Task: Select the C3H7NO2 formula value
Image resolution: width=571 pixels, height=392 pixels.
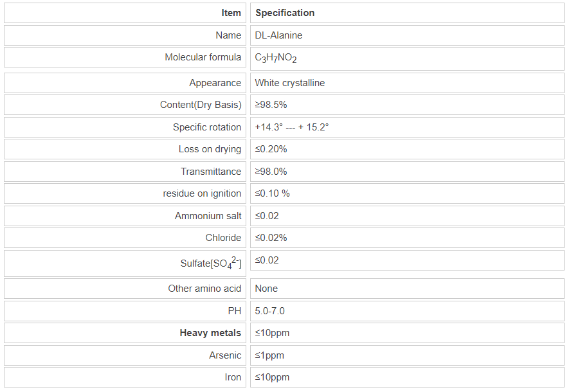Action: coord(276,58)
